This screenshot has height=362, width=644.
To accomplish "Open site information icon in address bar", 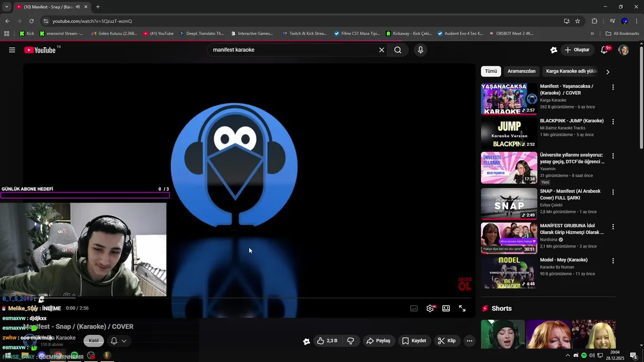I will pyautogui.click(x=46, y=21).
